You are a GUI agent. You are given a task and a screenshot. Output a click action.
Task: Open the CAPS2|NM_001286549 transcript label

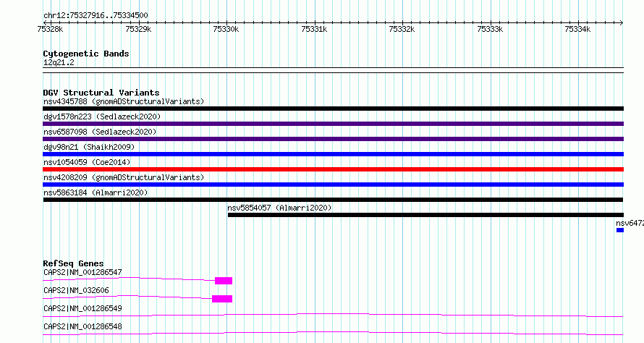point(82,308)
